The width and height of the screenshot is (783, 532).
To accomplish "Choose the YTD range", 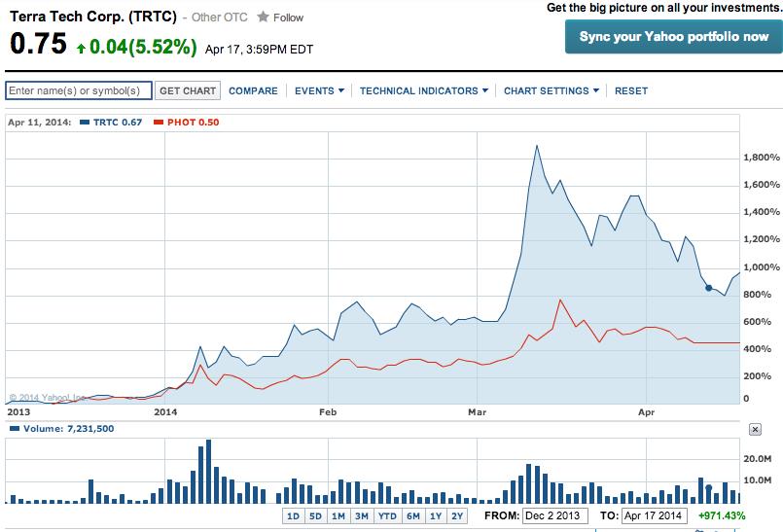I will tap(387, 516).
